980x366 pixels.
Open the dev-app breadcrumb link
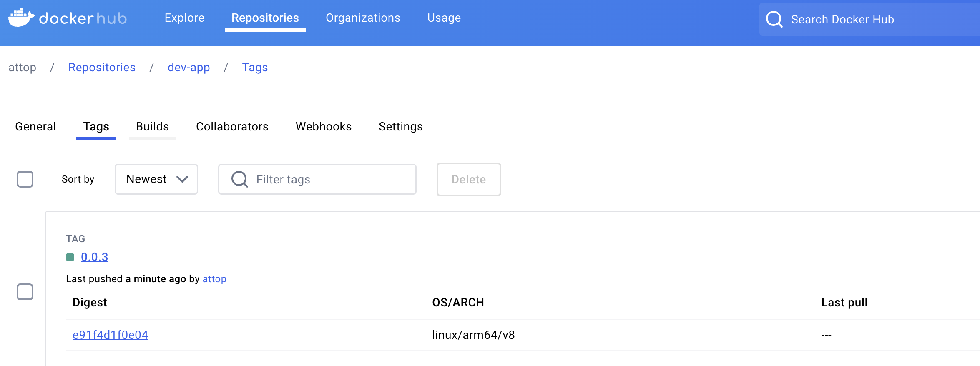click(x=189, y=68)
